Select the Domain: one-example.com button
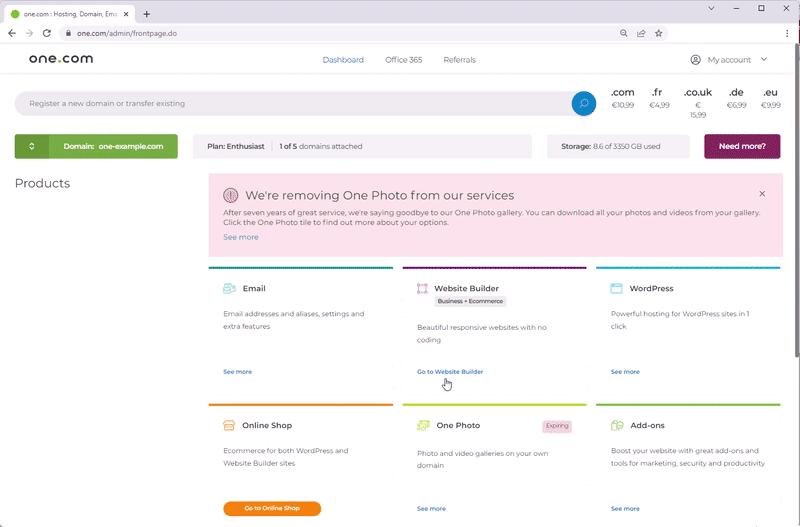 click(113, 146)
